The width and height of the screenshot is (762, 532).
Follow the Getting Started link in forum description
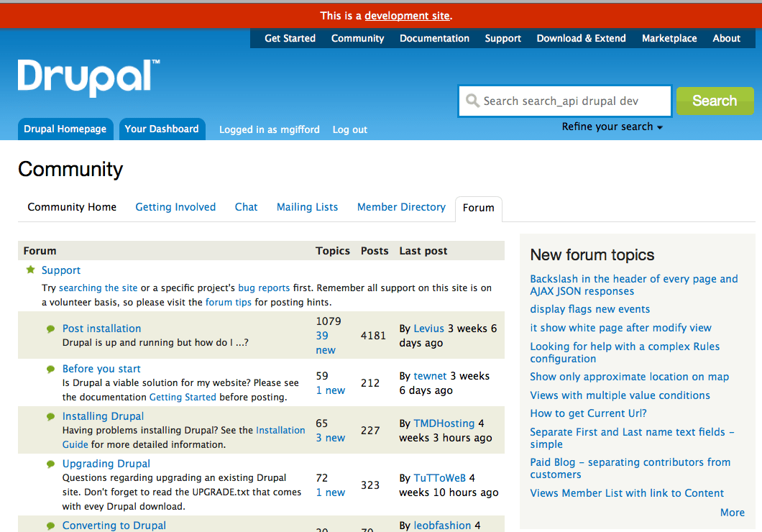[183, 397]
